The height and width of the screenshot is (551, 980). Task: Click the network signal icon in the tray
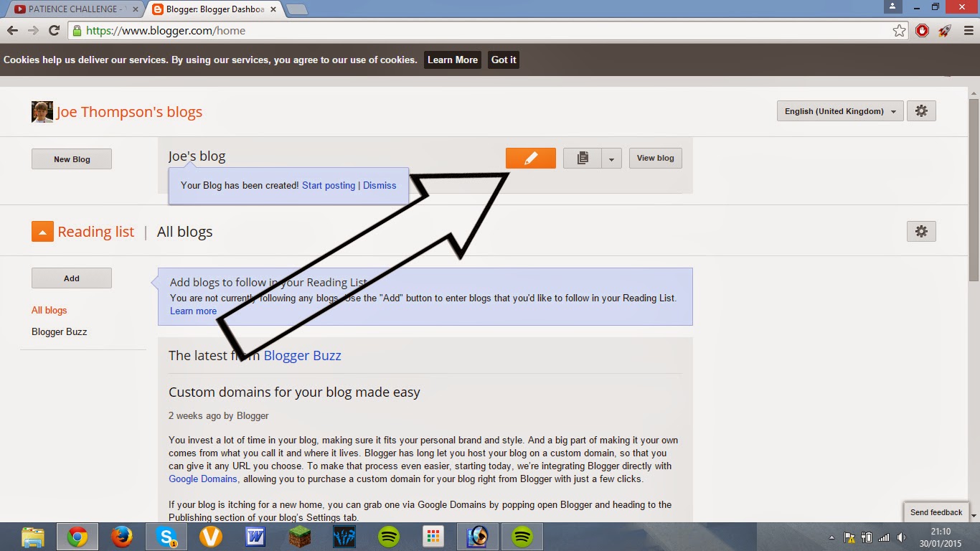tap(885, 537)
